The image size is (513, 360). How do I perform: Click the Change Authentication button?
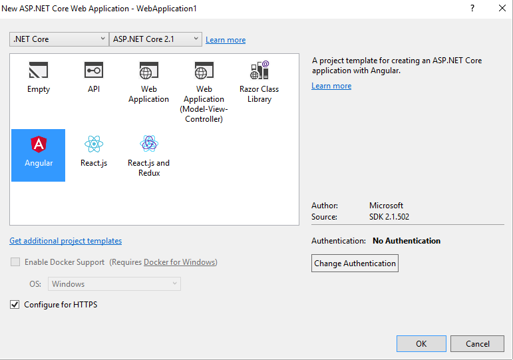tap(355, 263)
